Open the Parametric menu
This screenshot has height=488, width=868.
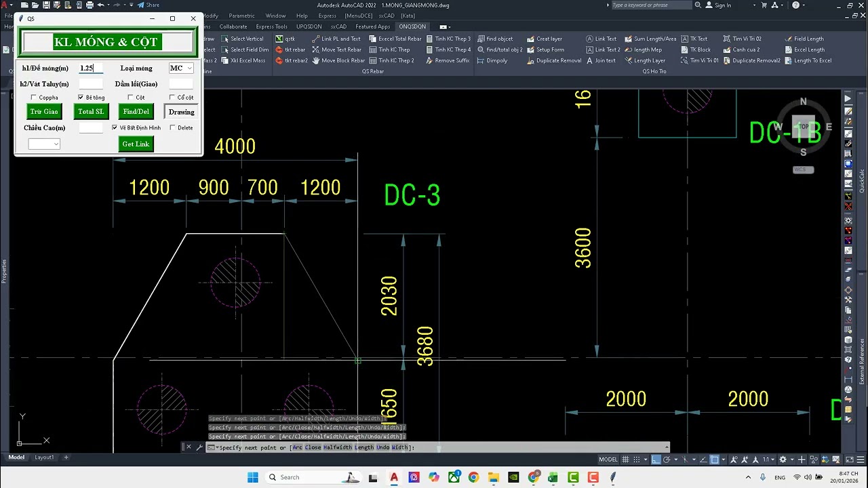point(242,16)
